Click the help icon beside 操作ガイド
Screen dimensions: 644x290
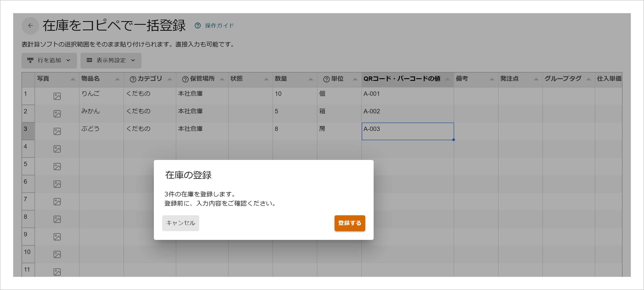(x=198, y=25)
